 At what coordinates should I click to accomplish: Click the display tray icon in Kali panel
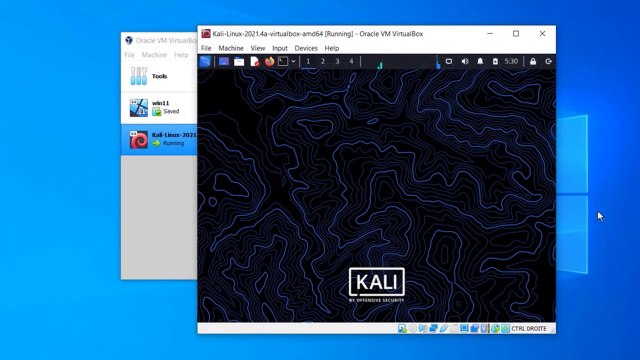(449, 61)
